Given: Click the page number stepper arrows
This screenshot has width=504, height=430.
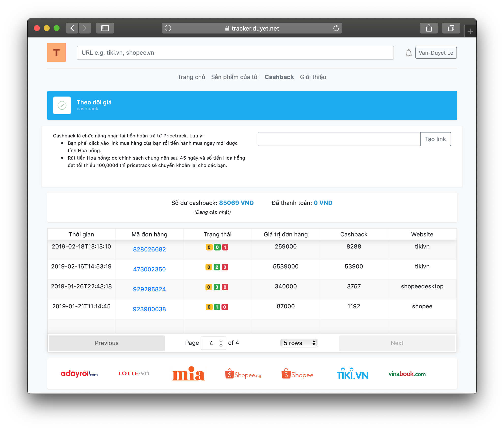Looking at the screenshot, I should [221, 343].
